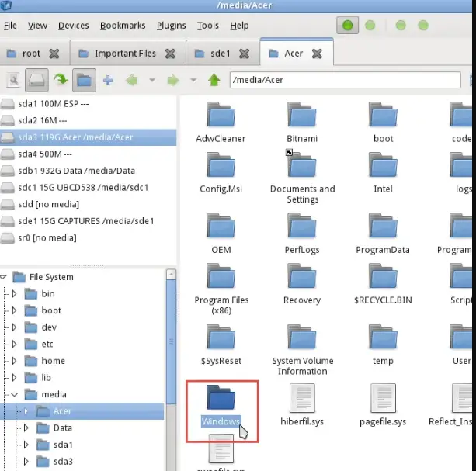Open the back history dropdown arrow

point(152,81)
